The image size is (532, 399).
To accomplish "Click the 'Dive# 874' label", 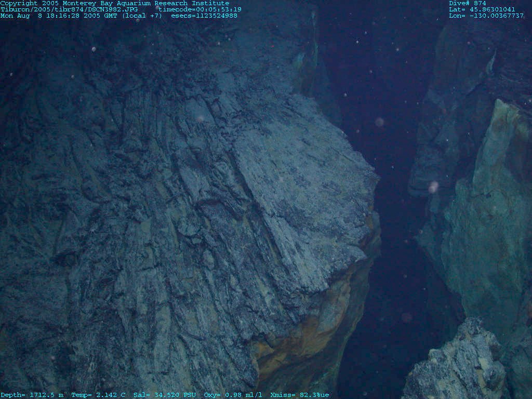I will point(467,4).
